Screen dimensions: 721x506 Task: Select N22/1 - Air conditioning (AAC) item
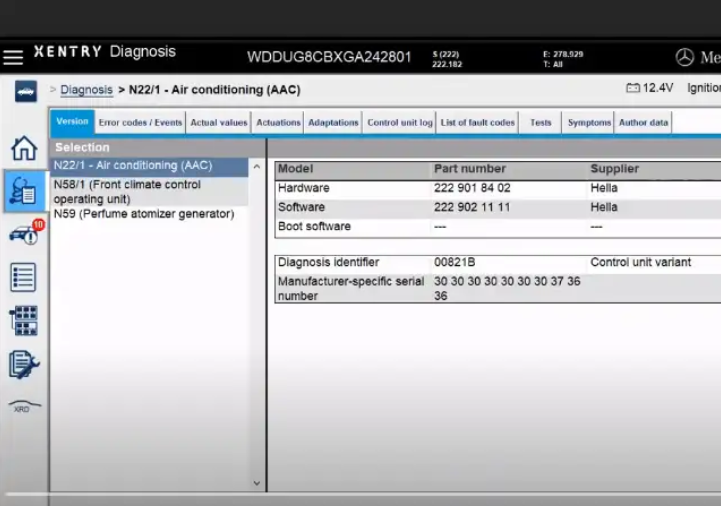[149, 166]
